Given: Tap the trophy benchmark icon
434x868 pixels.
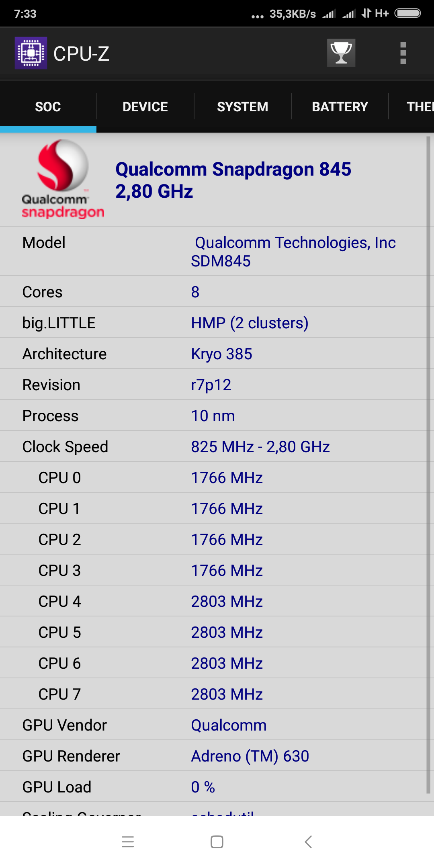Looking at the screenshot, I should (341, 53).
